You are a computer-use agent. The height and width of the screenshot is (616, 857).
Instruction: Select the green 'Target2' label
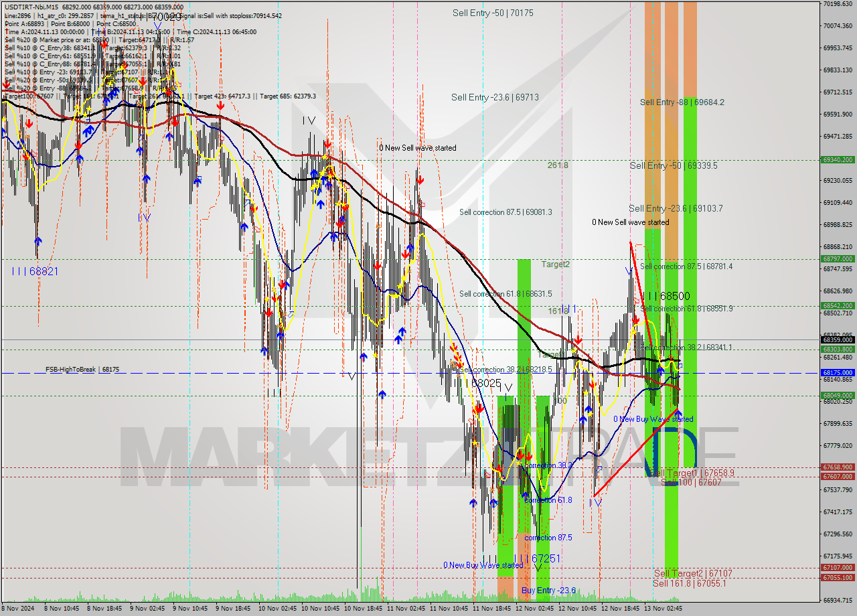coord(556,264)
